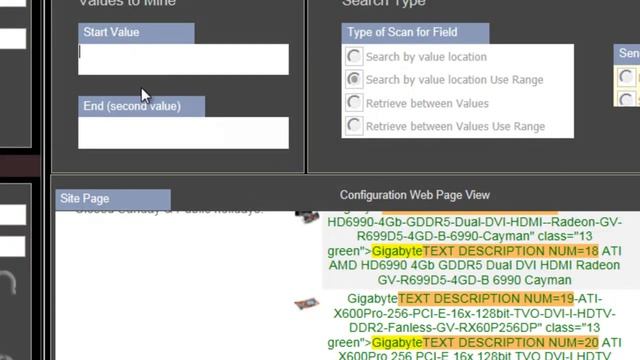Select Retrieve between Values Use Range
This screenshot has width=640, height=360.
(354, 126)
